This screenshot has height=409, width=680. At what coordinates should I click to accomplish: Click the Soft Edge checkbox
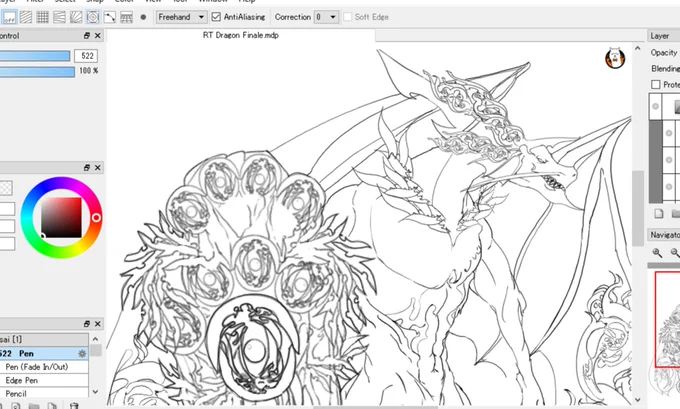click(x=347, y=17)
